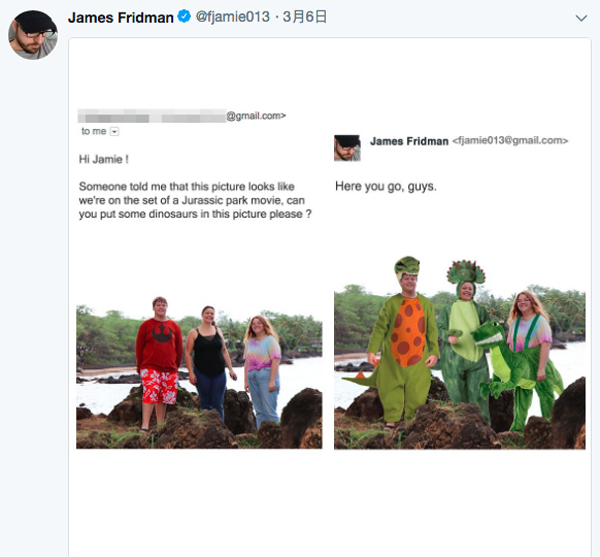Click the blue verified badge
The height and width of the screenshot is (557, 600).
coord(184,17)
